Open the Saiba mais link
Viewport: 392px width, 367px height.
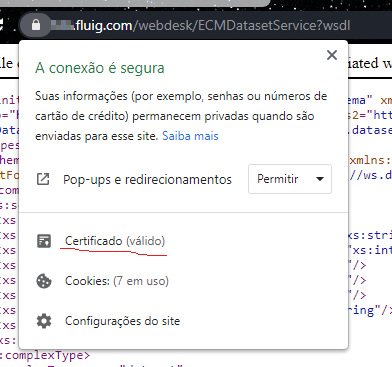pyautogui.click(x=190, y=136)
